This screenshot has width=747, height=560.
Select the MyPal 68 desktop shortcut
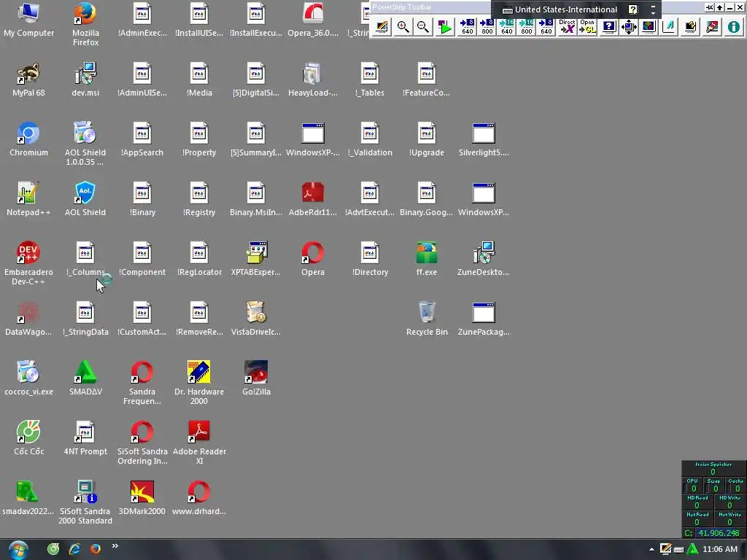[x=28, y=80]
